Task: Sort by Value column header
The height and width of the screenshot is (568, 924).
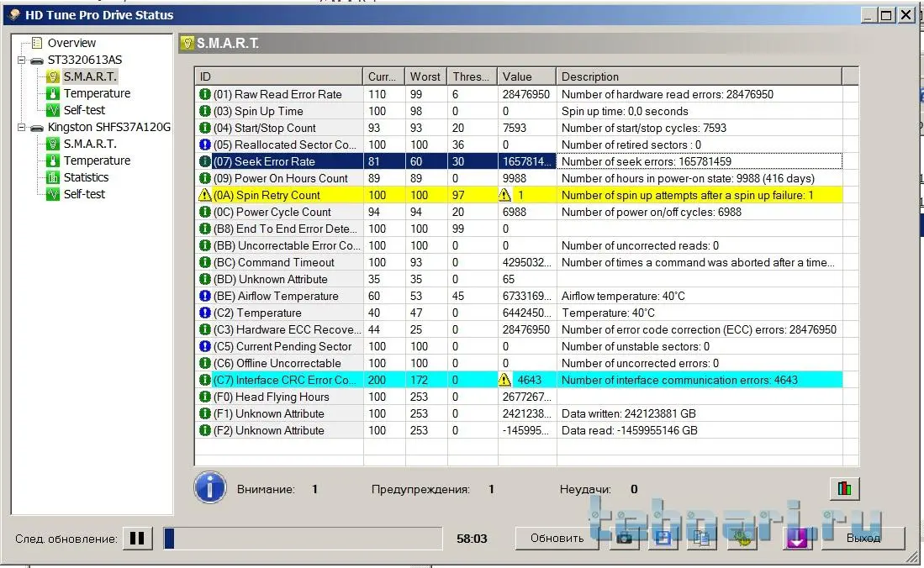Action: (527, 76)
